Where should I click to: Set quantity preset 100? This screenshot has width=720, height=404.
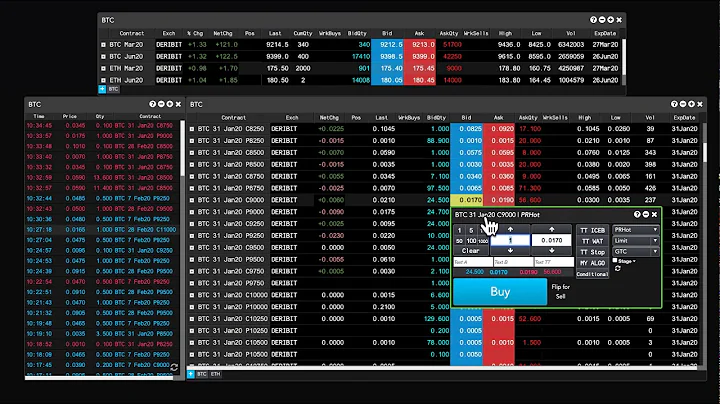[471, 241]
